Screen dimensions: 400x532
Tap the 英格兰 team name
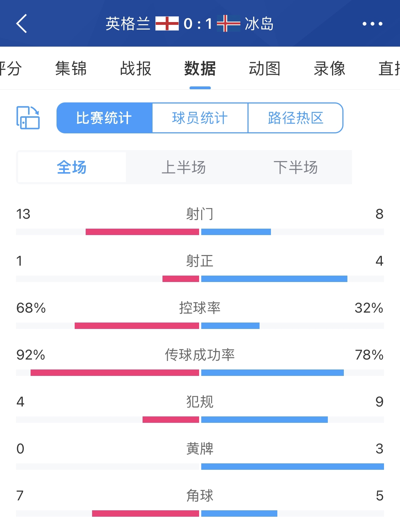coord(128,24)
